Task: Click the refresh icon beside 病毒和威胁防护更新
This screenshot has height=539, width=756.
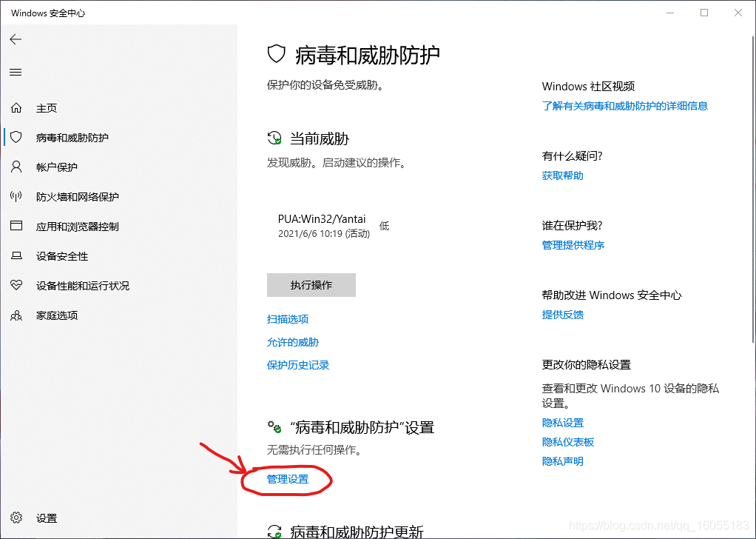Action: 274,532
